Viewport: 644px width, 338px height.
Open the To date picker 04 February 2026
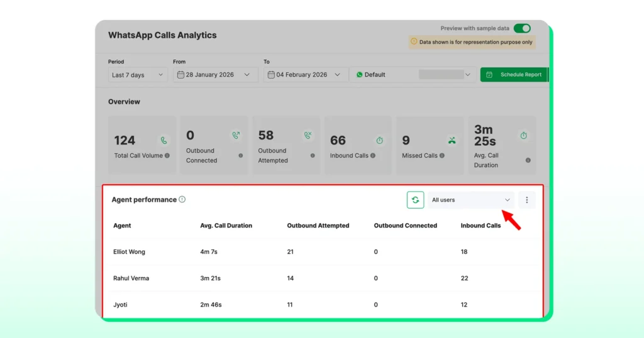pos(306,75)
